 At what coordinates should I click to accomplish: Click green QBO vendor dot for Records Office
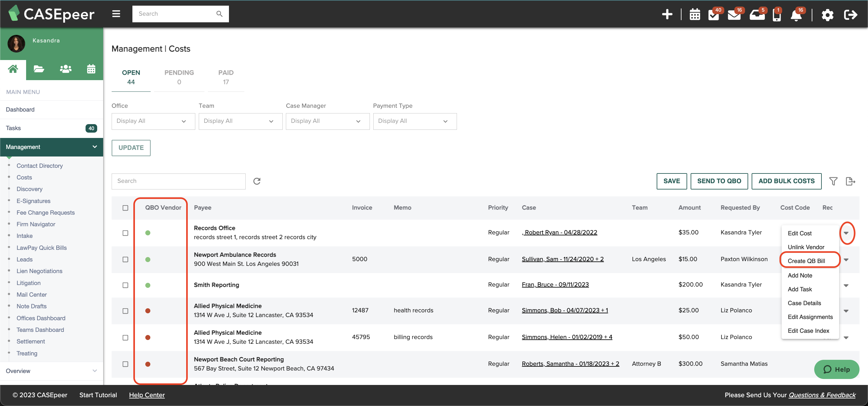tap(147, 233)
